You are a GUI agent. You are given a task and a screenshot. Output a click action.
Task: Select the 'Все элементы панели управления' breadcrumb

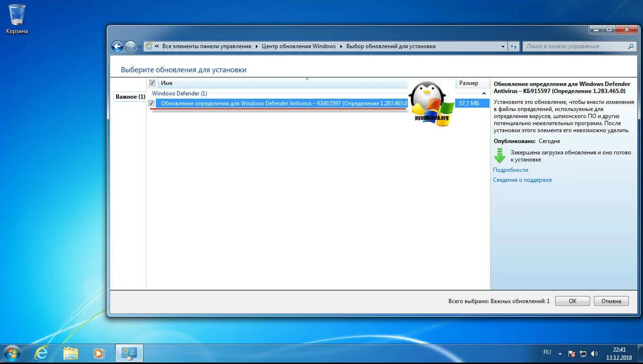coord(206,46)
